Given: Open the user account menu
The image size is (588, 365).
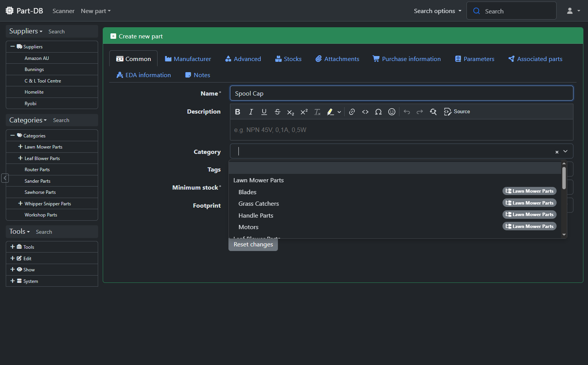Looking at the screenshot, I should (573, 11).
